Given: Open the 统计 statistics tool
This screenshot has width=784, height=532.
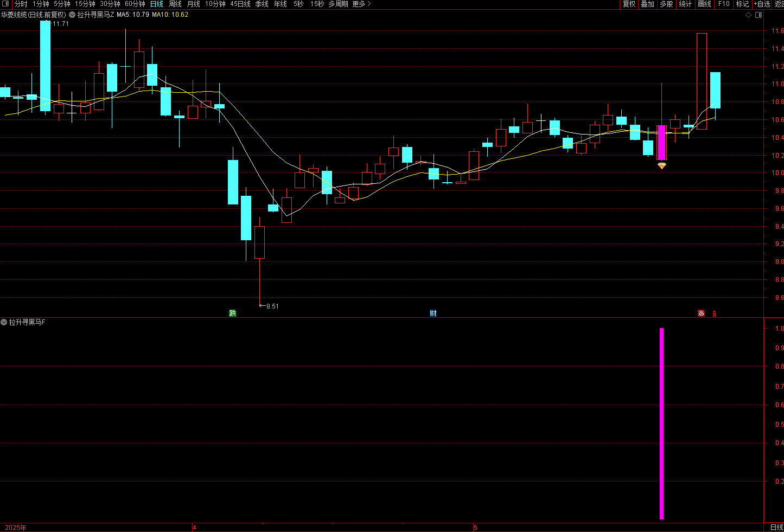Looking at the screenshot, I should pos(685,4).
